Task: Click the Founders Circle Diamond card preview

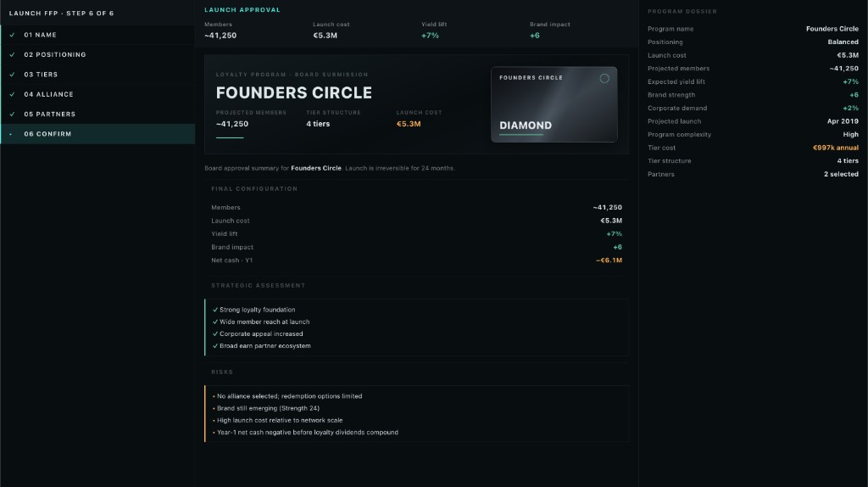Action: [554, 104]
